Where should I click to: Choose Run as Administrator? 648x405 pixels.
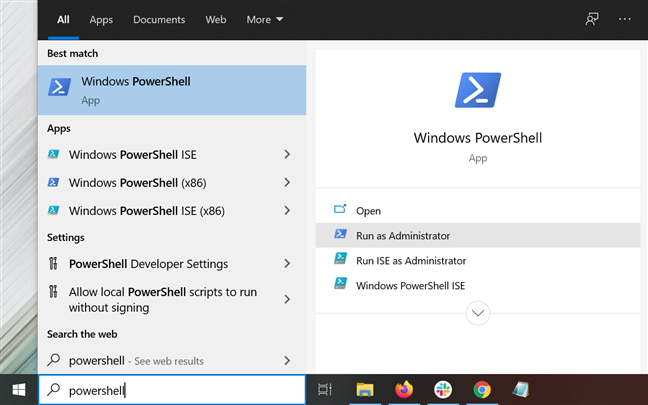tap(478, 236)
